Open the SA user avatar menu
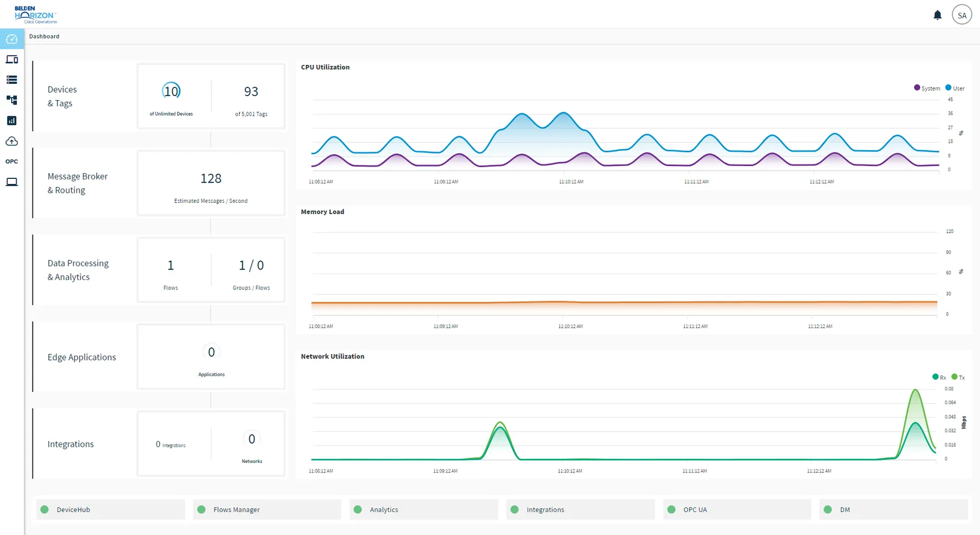This screenshot has height=535, width=980. pyautogui.click(x=962, y=15)
